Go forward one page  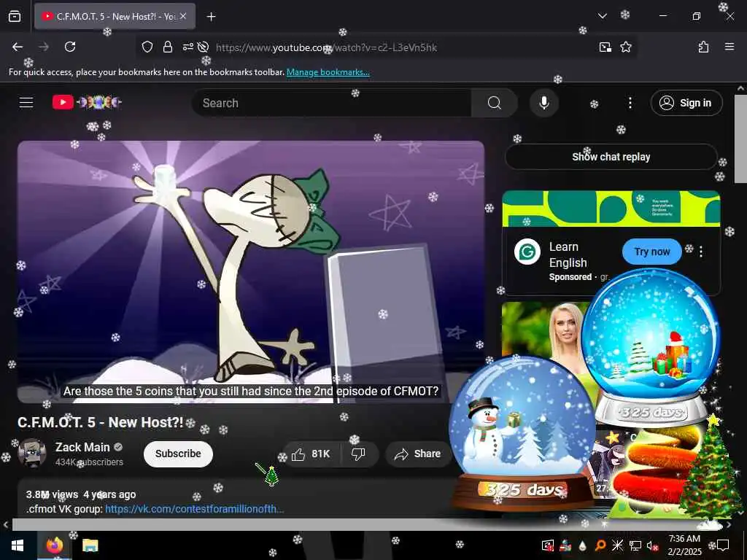point(44,47)
